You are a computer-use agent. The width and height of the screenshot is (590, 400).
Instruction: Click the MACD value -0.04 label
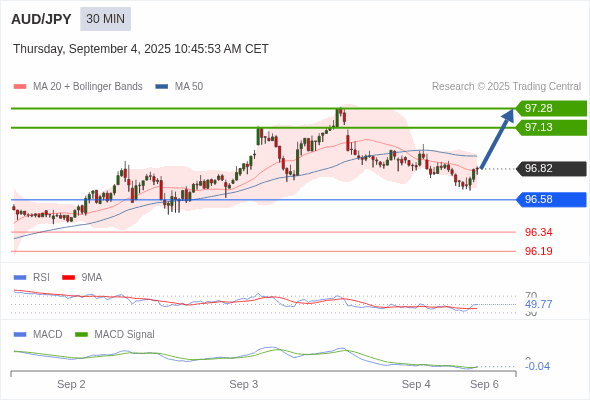(x=537, y=366)
